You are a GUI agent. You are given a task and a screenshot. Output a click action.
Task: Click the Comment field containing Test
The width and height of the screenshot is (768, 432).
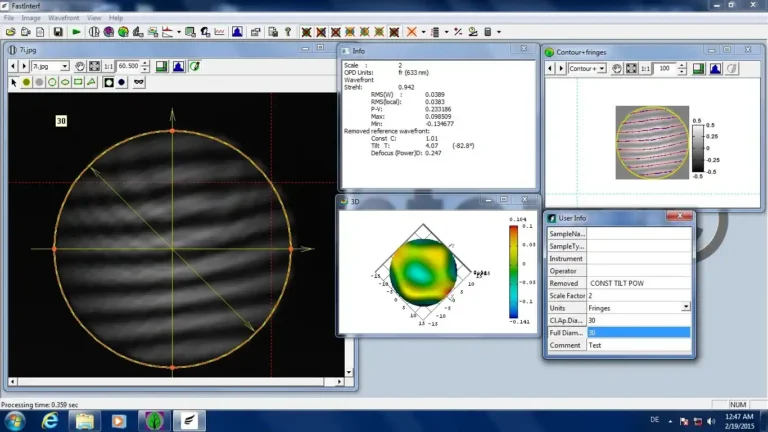tap(639, 345)
